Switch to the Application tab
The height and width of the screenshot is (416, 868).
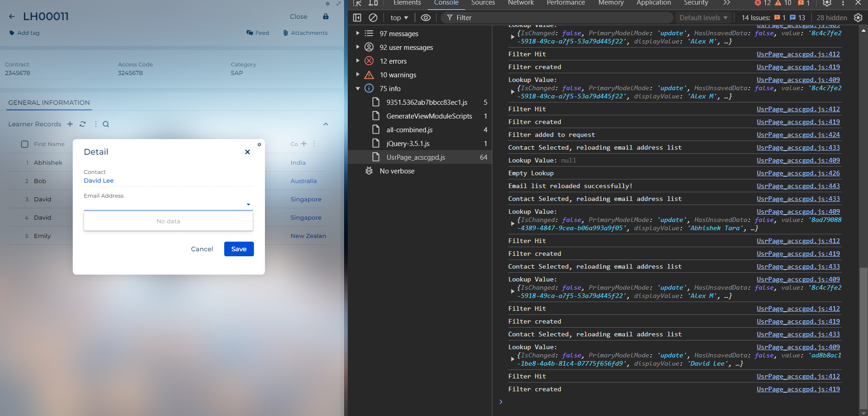pyautogui.click(x=653, y=3)
